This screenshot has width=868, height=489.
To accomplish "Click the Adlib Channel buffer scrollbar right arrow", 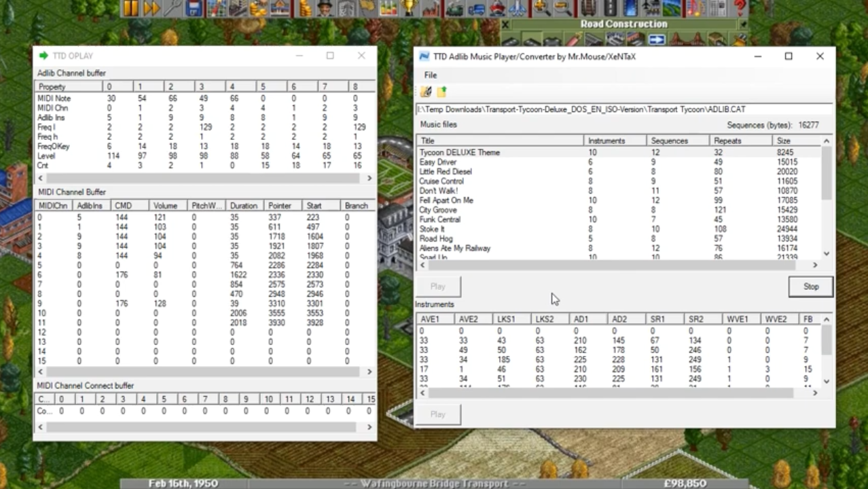I will (369, 178).
